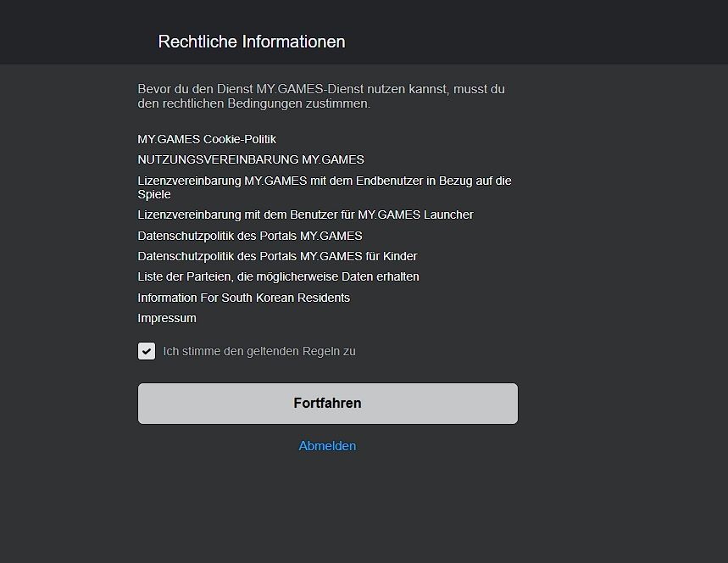Image resolution: width=728 pixels, height=563 pixels.
Task: Click the blue Abmelden link
Action: click(327, 446)
